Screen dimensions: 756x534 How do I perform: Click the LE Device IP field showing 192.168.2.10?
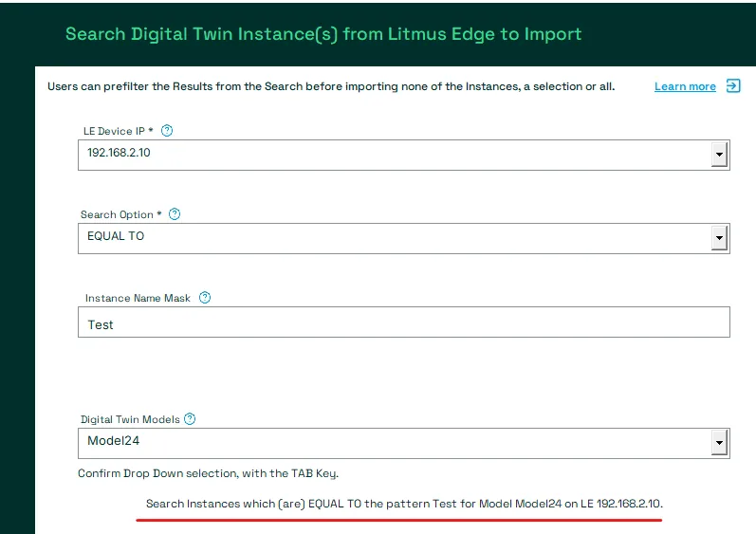[x=404, y=155]
